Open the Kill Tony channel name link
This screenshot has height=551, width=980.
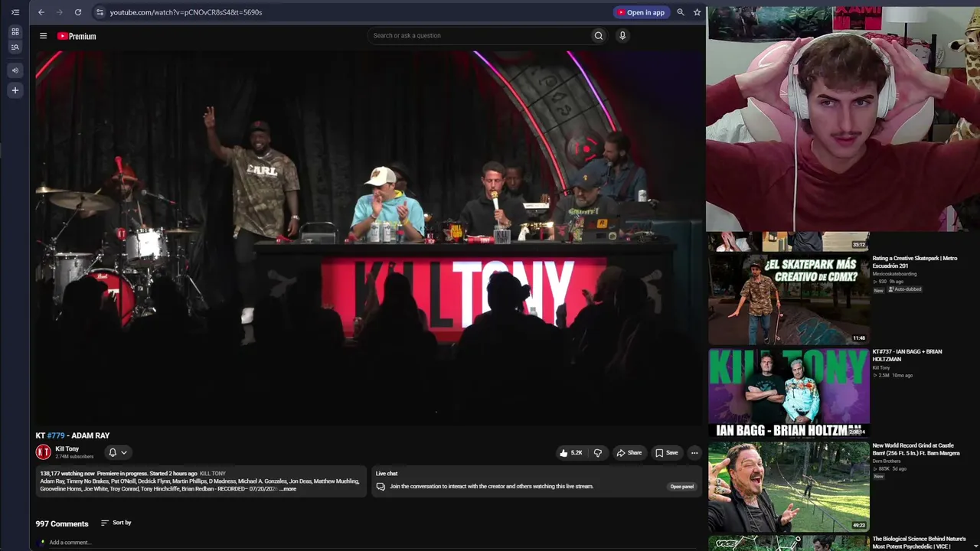(67, 449)
